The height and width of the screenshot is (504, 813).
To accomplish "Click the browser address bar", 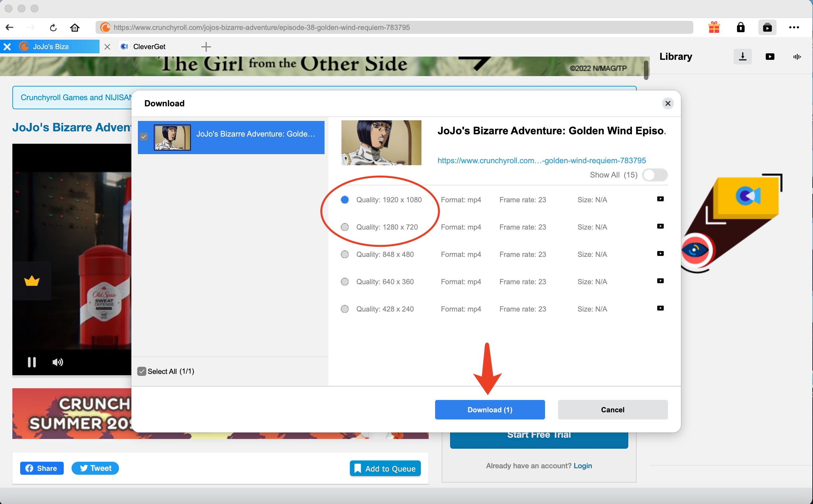I will point(393,27).
